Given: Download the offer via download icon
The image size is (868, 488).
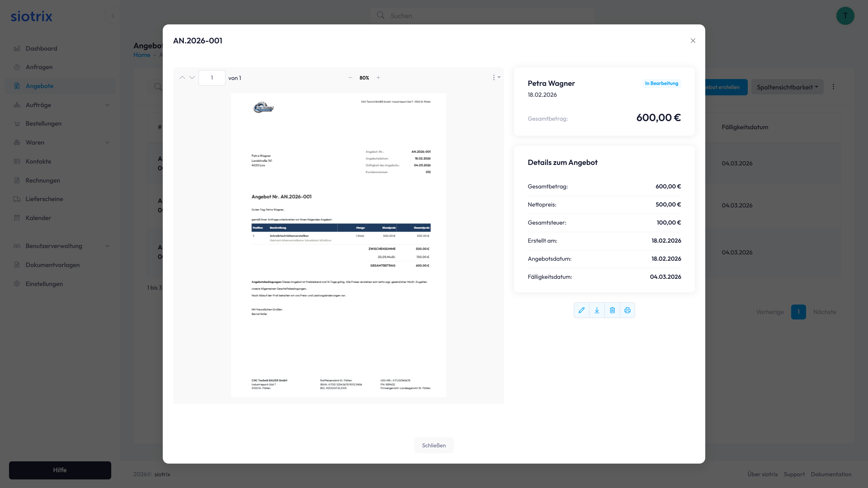Looking at the screenshot, I should point(597,310).
